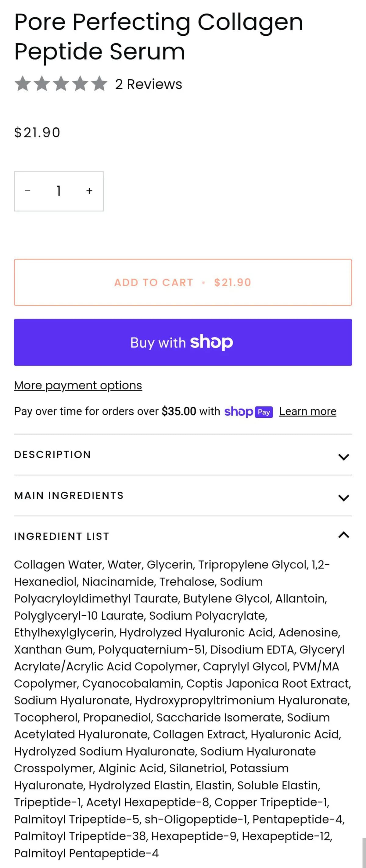Image resolution: width=366 pixels, height=868 pixels.
Task: Click the fourth rating star
Action: tap(80, 83)
